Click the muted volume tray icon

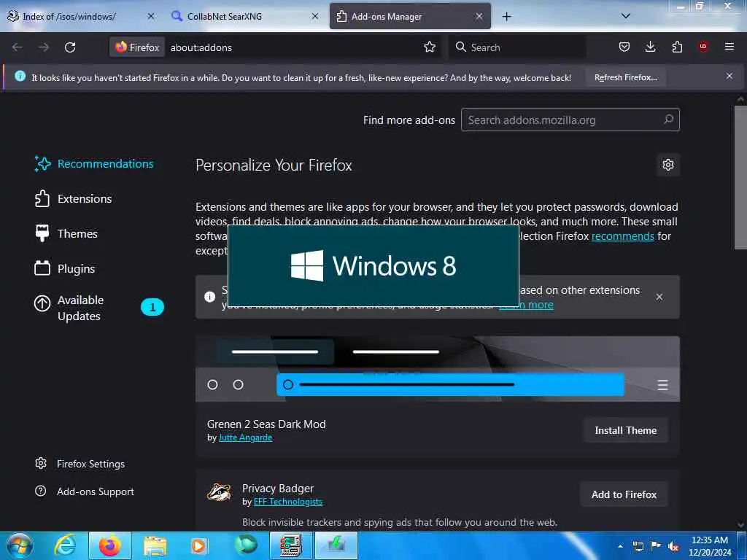673,547
